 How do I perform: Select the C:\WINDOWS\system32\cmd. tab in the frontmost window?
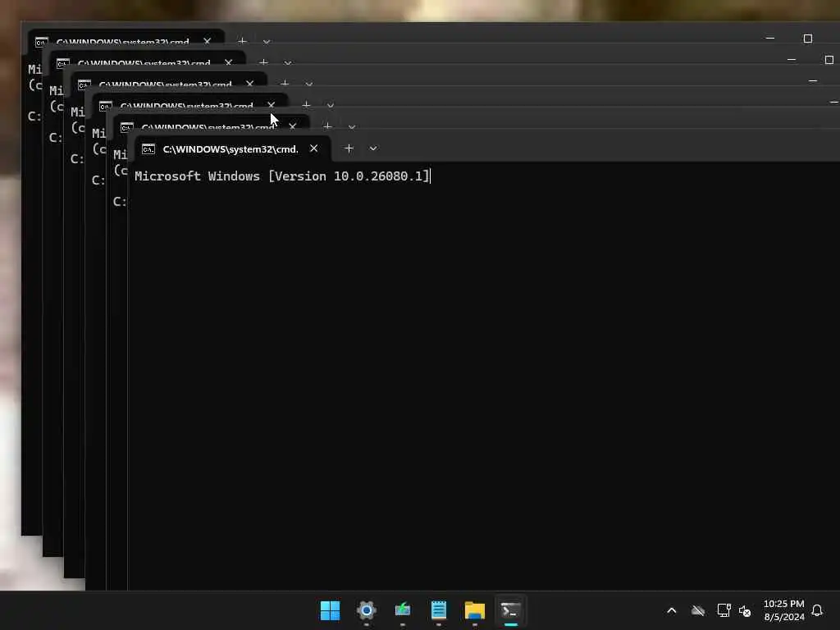pos(232,149)
